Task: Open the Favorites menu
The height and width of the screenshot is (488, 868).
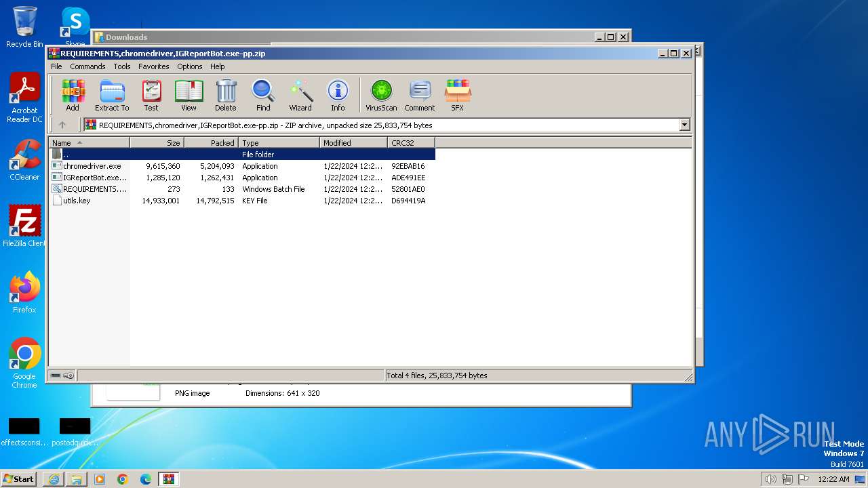Action: point(154,66)
